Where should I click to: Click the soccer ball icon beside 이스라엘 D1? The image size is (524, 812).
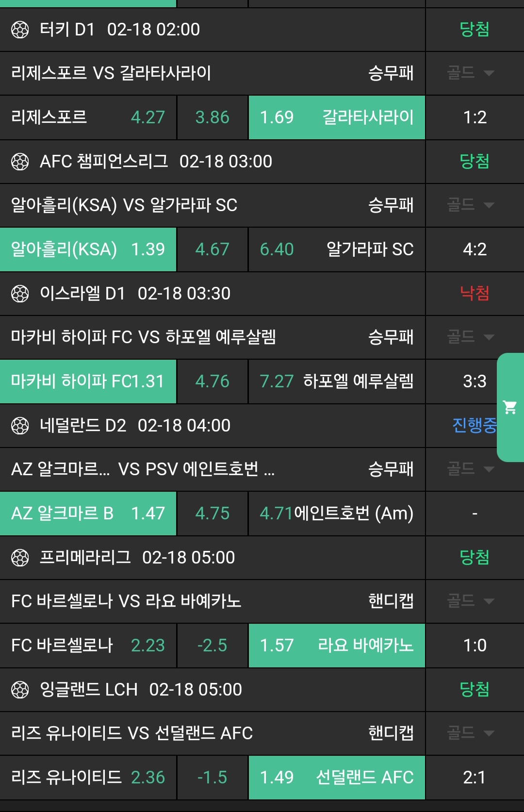(20, 294)
